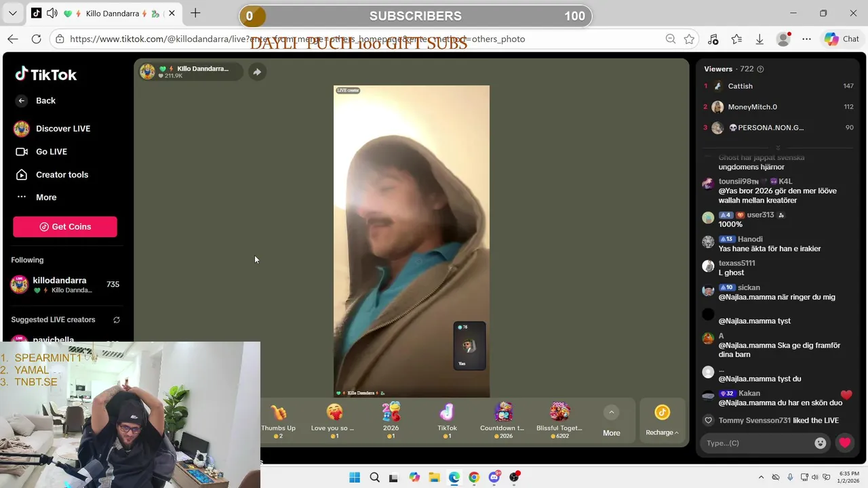Click Tommy Svensson731 liked notification
Screen dimensions: 868x488
[x=778, y=421]
